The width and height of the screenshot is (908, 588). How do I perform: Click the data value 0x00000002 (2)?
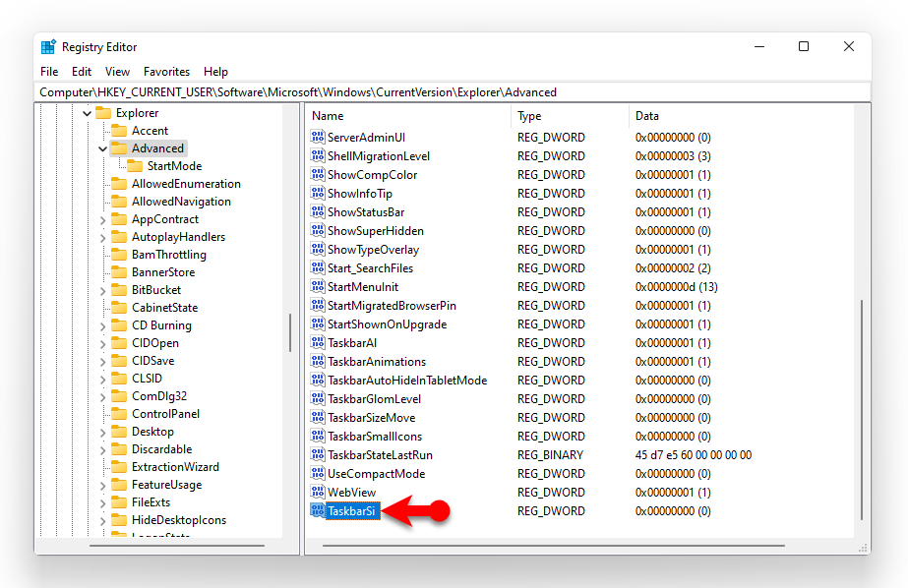[673, 268]
